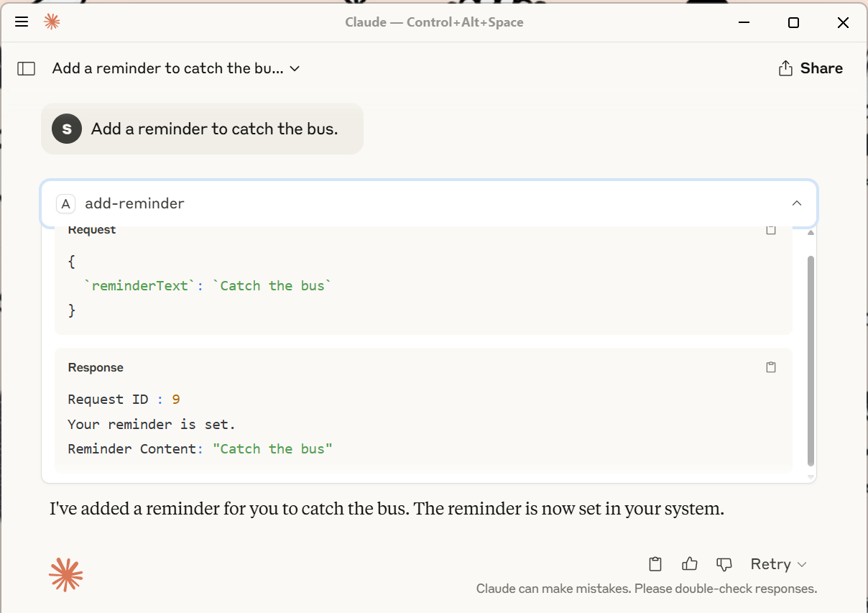This screenshot has height=613, width=868.
Task: Click the "A" tool badge icon
Action: 65,204
